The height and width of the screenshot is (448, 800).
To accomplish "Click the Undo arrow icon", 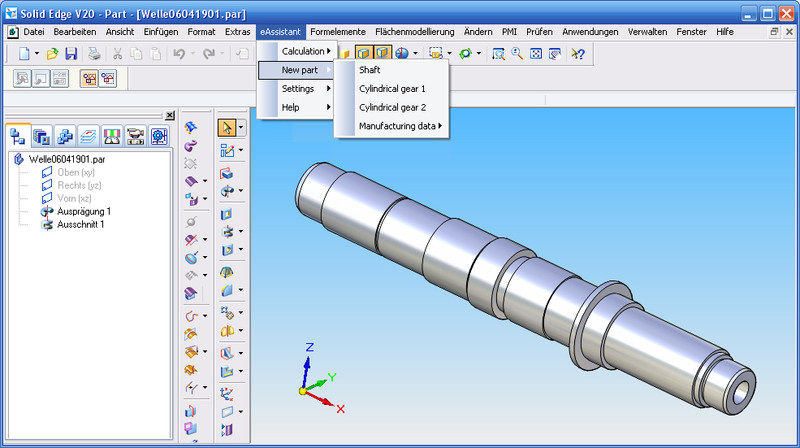I will (179, 53).
